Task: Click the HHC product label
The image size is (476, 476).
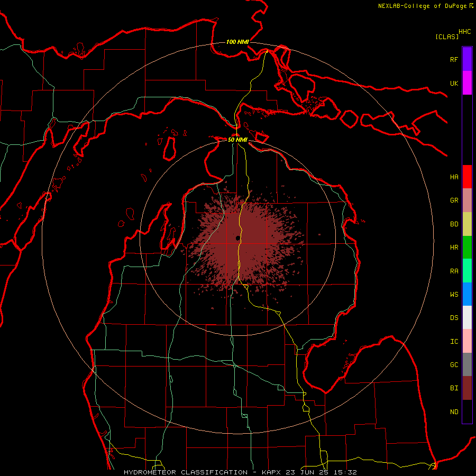Action: click(465, 32)
